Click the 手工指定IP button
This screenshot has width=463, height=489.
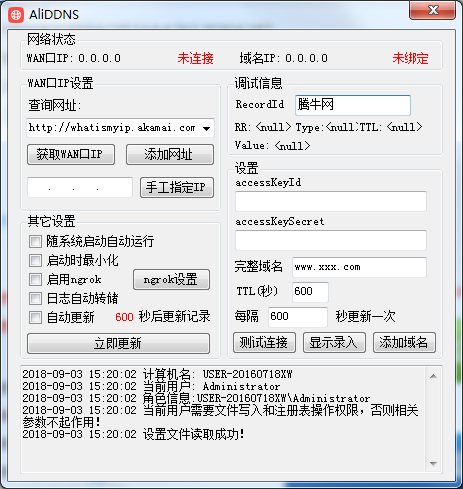tap(177, 187)
